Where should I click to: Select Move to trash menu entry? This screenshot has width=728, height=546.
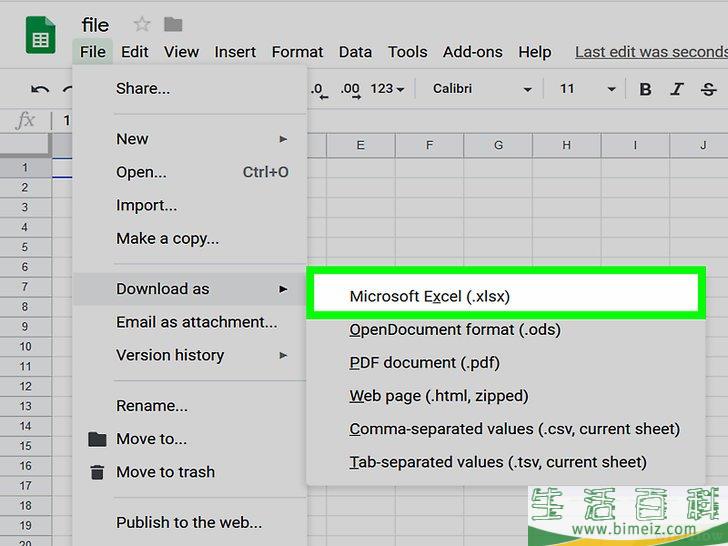(x=189, y=472)
